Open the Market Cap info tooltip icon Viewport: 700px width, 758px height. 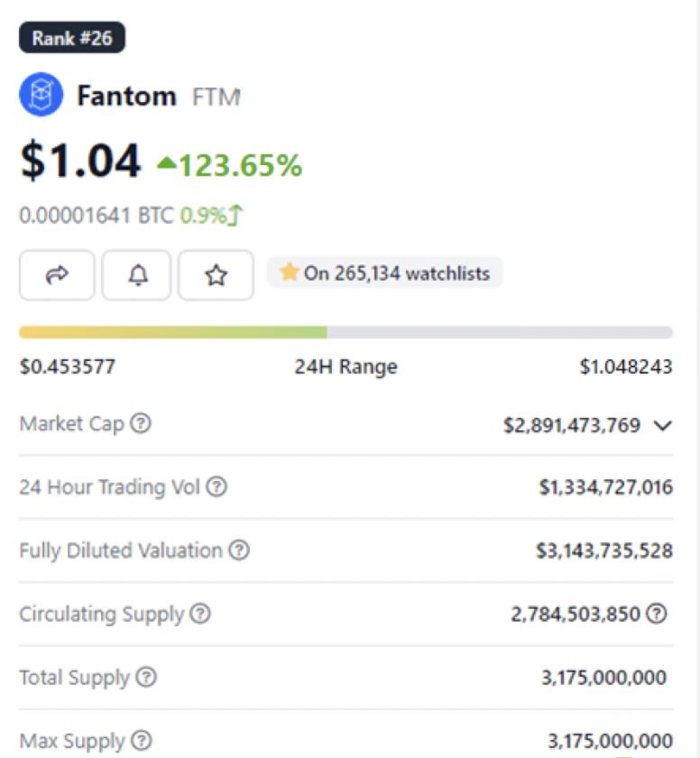(x=141, y=423)
